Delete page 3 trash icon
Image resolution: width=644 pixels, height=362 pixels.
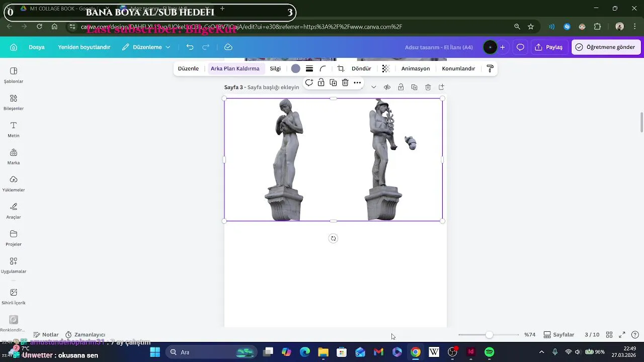[x=428, y=87]
